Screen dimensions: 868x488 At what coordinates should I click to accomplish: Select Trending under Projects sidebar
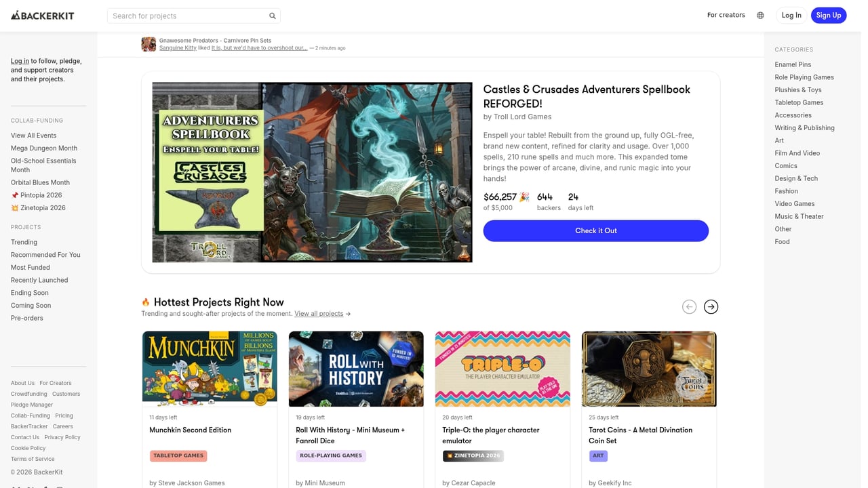point(24,242)
